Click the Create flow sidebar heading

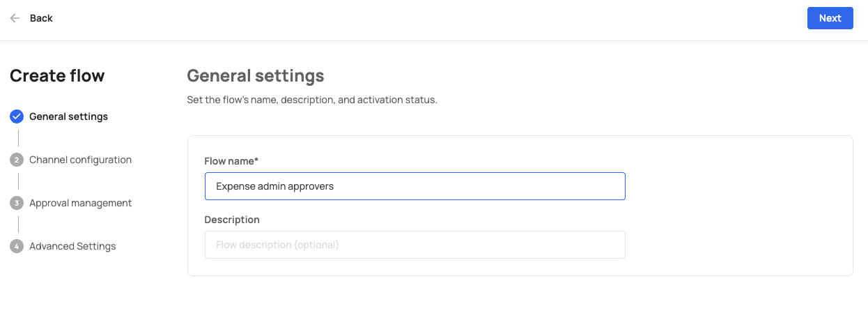click(x=57, y=76)
